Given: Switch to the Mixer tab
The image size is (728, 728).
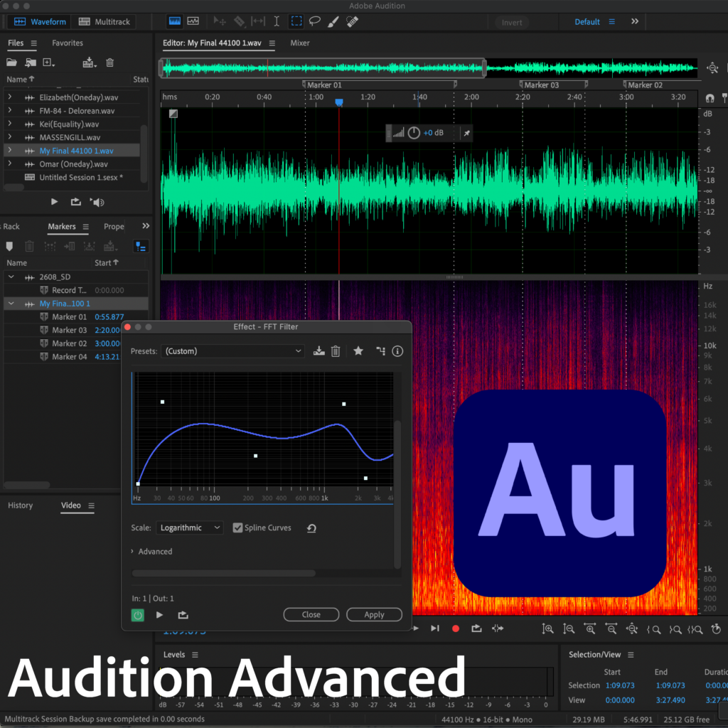Looking at the screenshot, I should (x=300, y=43).
